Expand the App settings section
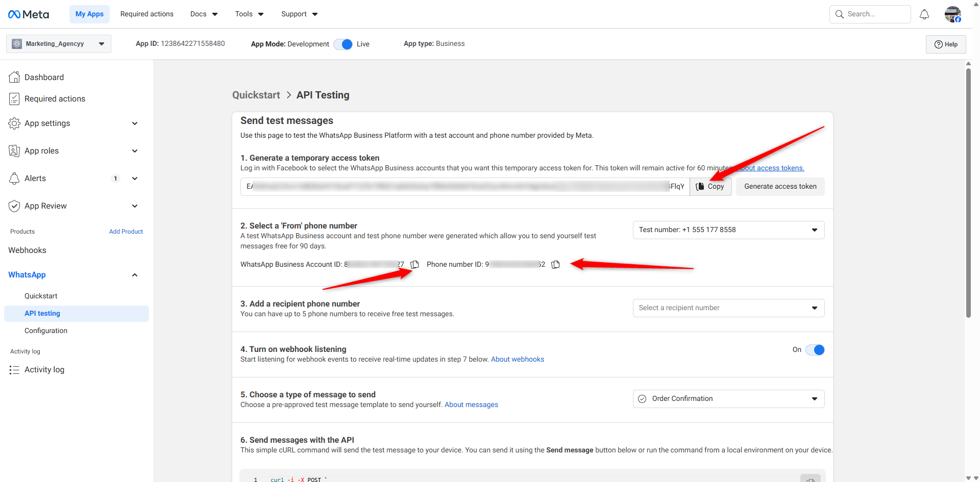This screenshot has width=980, height=482. point(135,123)
